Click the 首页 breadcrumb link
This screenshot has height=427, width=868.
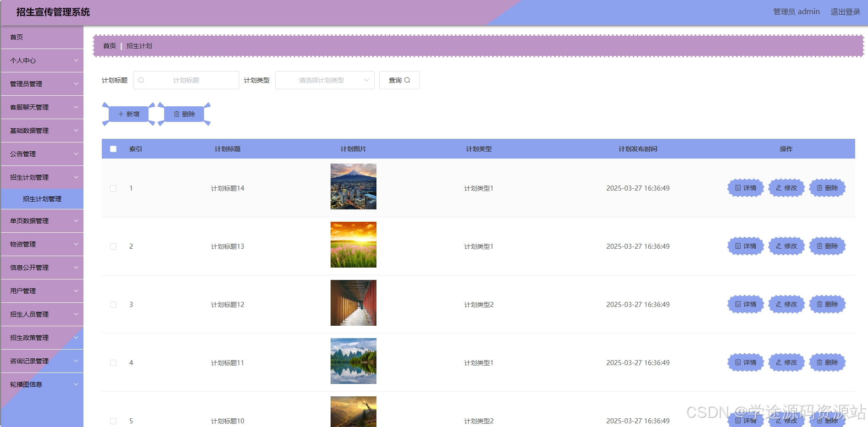110,46
